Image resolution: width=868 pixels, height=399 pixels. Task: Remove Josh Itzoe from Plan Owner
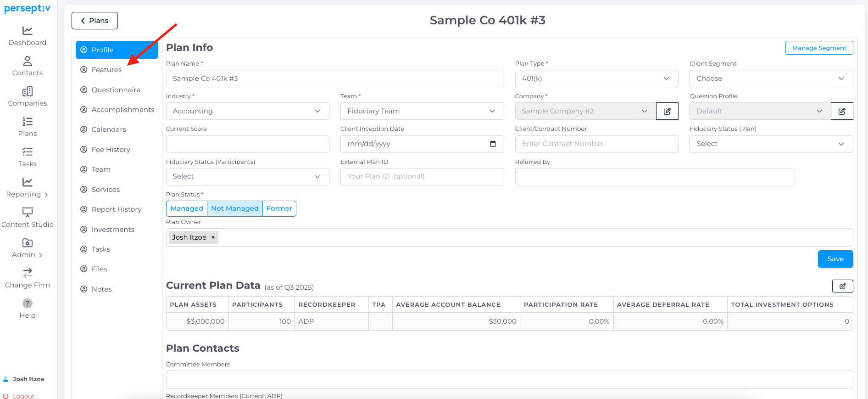pos(213,237)
